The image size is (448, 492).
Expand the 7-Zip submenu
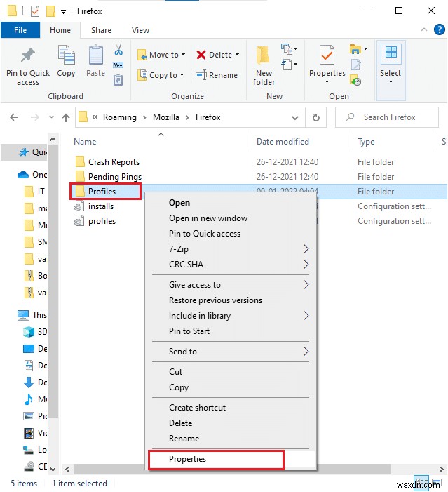tap(231, 249)
